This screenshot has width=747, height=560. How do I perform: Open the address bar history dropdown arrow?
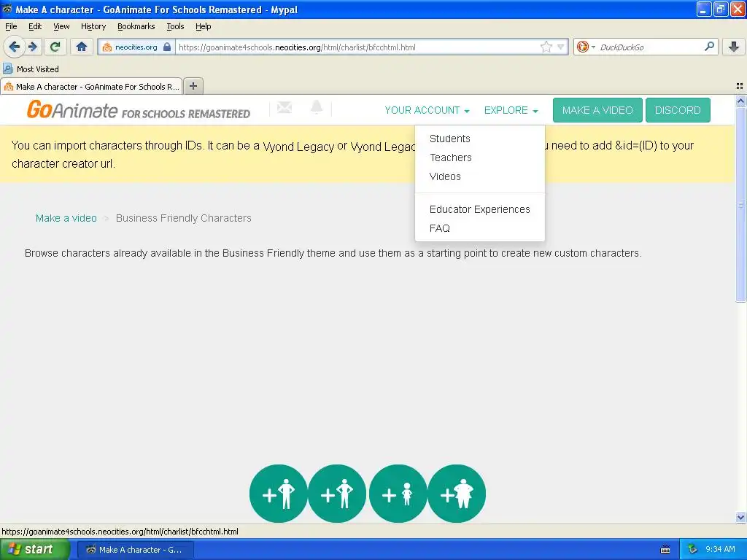tap(561, 47)
